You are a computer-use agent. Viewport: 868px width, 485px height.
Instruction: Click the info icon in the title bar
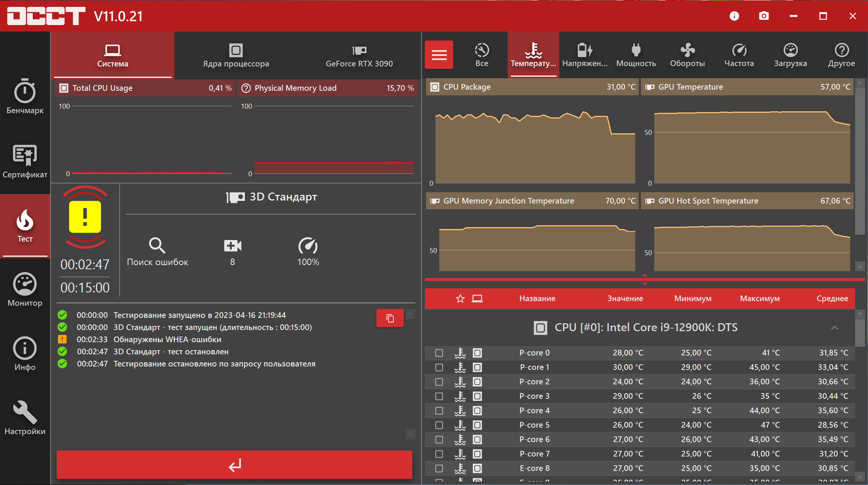(734, 16)
